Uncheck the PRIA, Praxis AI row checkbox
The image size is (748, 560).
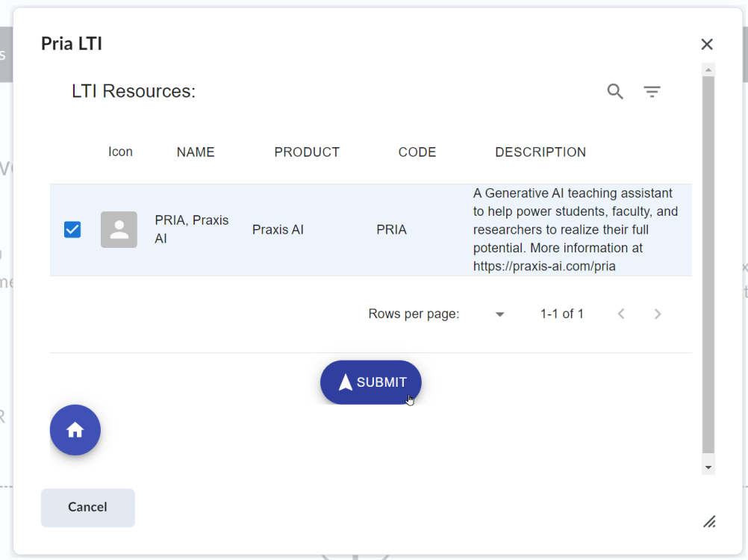pyautogui.click(x=72, y=229)
